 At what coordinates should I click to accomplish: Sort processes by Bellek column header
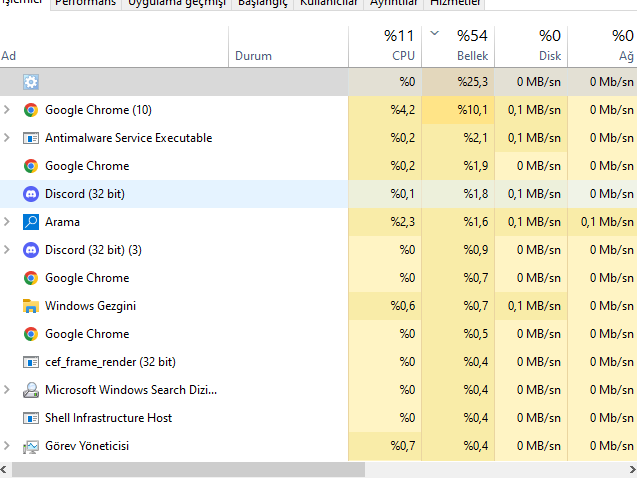[458, 47]
